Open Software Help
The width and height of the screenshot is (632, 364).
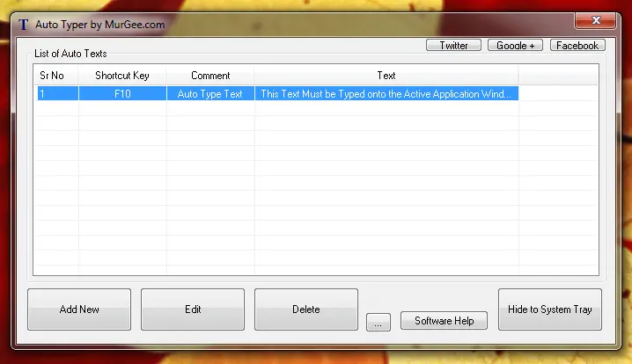445,321
